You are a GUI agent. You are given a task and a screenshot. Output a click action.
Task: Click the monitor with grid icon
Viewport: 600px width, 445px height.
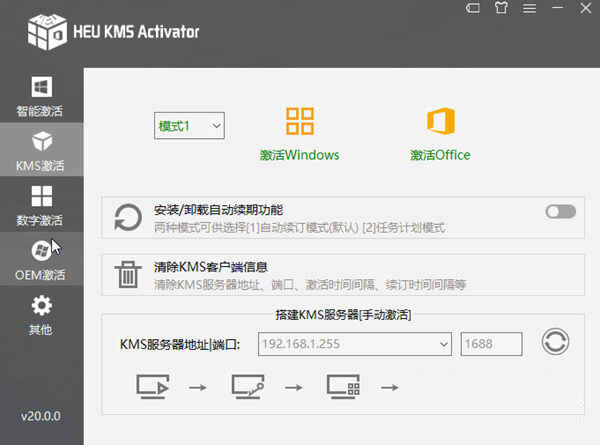pos(343,386)
